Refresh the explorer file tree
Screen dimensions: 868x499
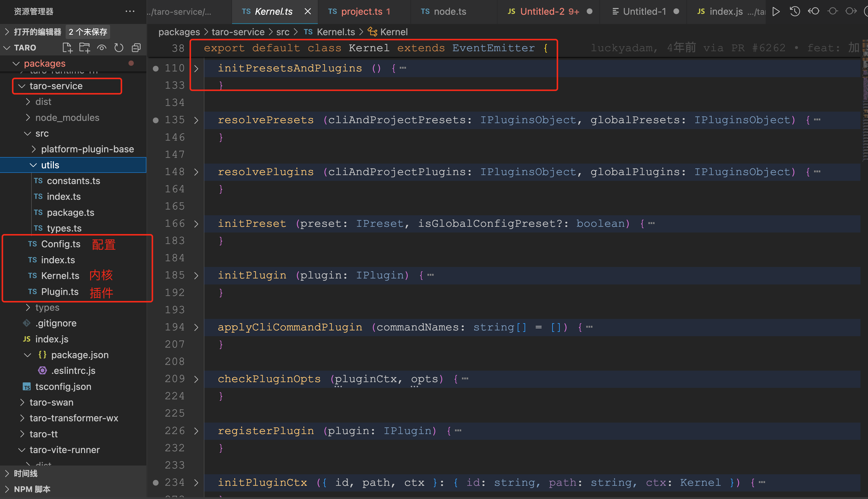click(x=119, y=48)
